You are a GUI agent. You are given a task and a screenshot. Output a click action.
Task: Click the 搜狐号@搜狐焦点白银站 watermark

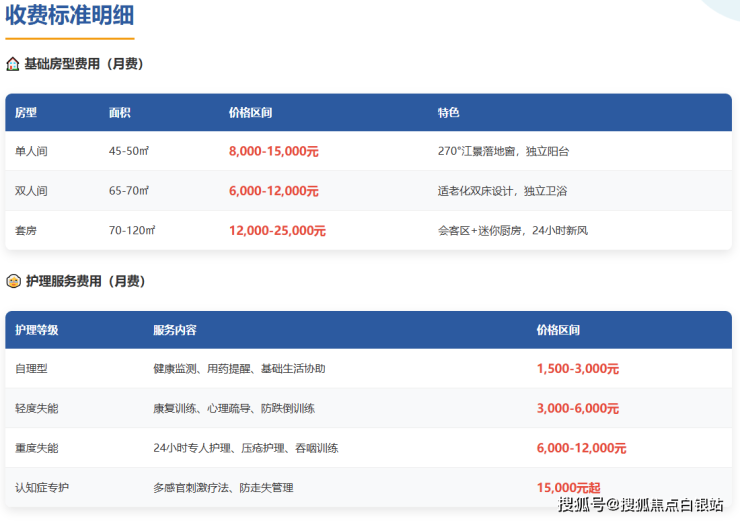tap(641, 505)
